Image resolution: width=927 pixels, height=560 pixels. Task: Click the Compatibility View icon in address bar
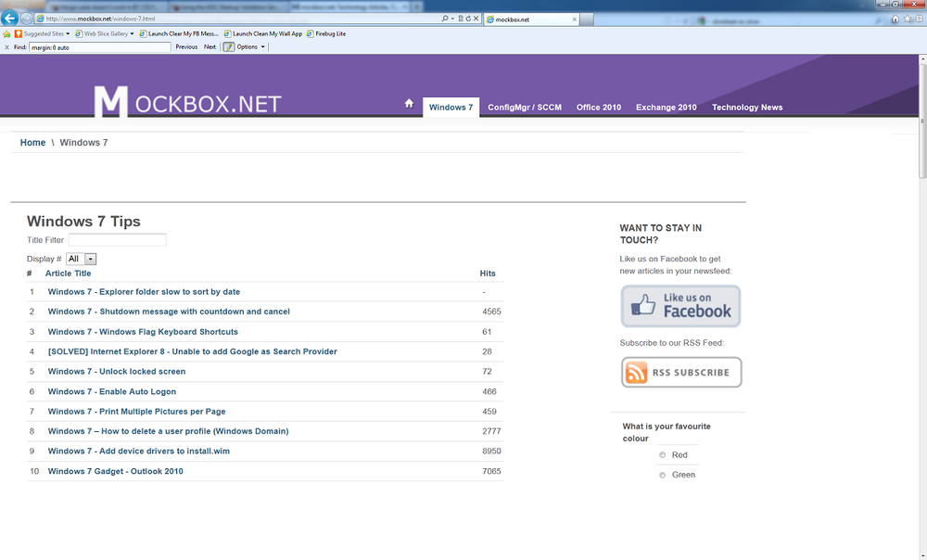click(x=461, y=19)
